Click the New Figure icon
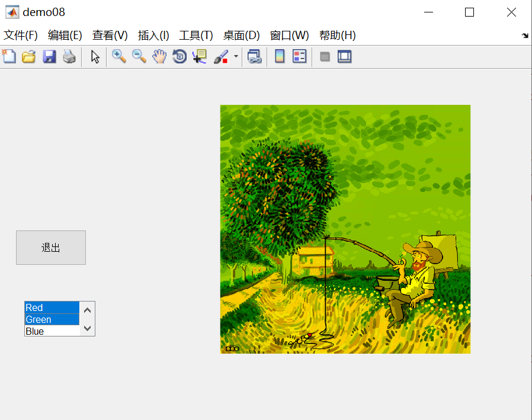 pos(9,56)
